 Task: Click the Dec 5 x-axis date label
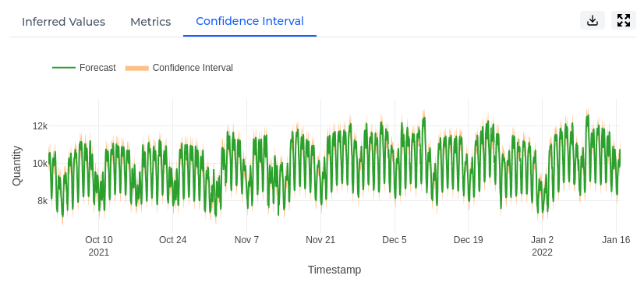(395, 240)
